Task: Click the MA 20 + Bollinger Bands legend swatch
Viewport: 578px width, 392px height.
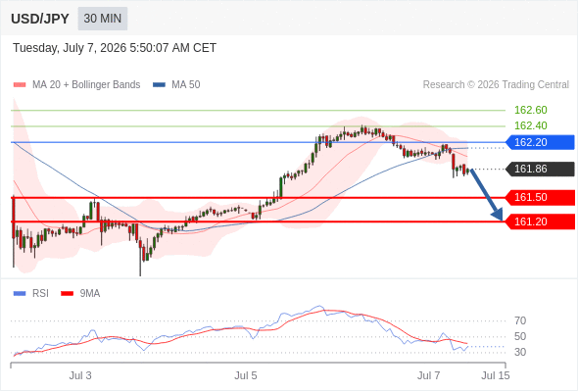Action: pos(20,85)
